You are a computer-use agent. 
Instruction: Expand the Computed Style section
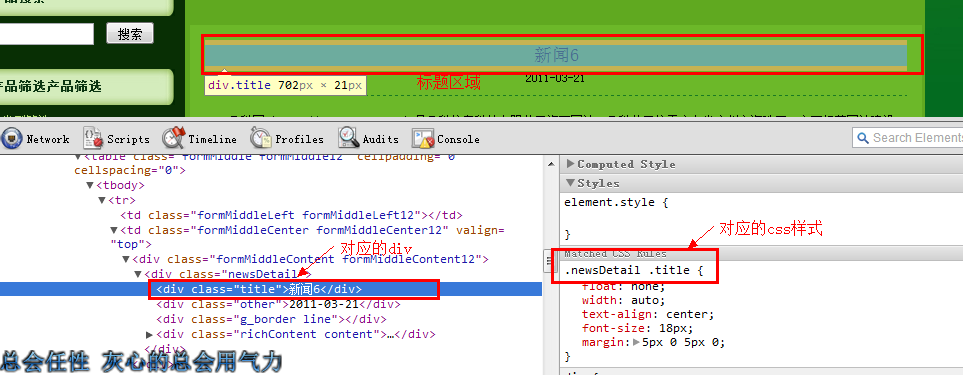point(571,164)
